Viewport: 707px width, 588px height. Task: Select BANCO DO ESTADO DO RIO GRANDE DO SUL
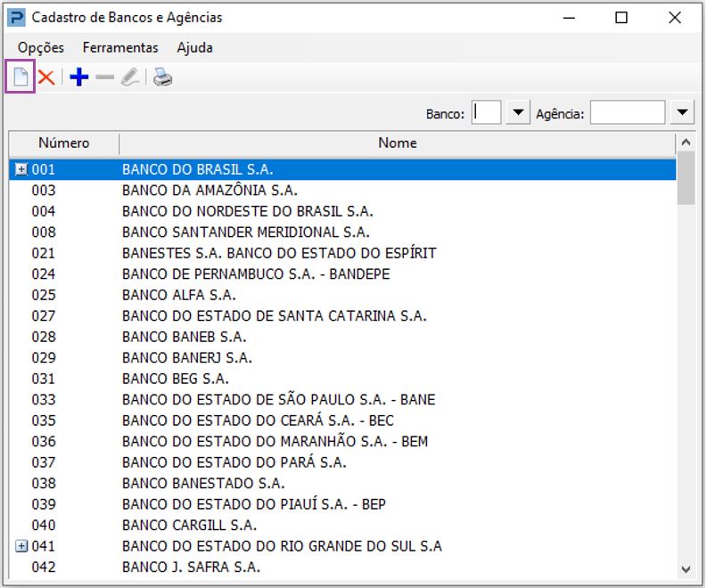click(342, 546)
